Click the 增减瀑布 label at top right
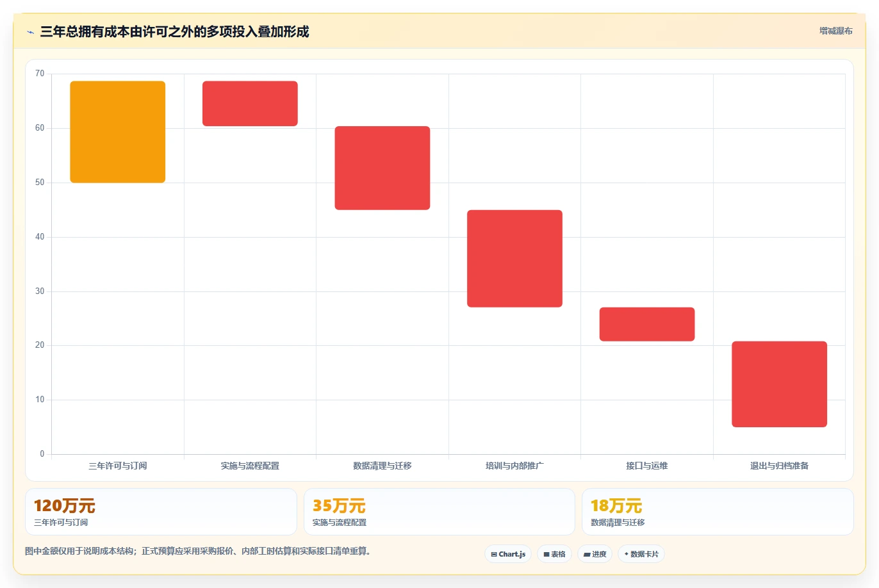 click(835, 31)
